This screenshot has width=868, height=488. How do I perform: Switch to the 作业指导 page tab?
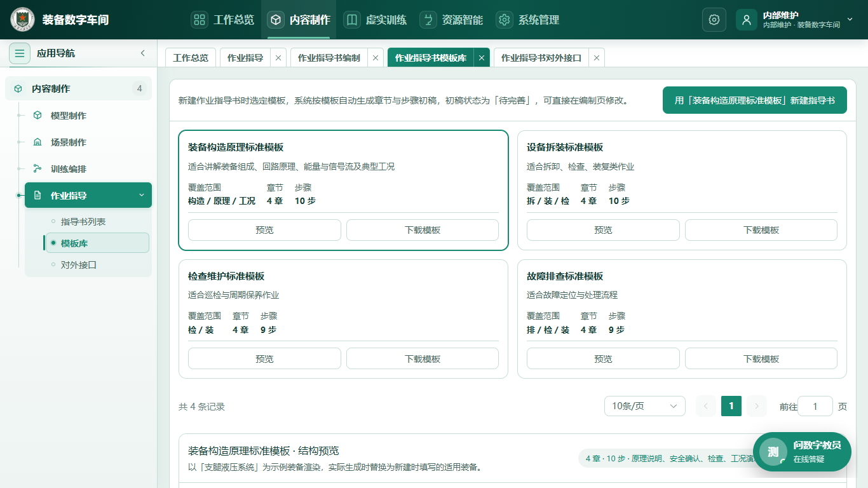[x=245, y=58]
